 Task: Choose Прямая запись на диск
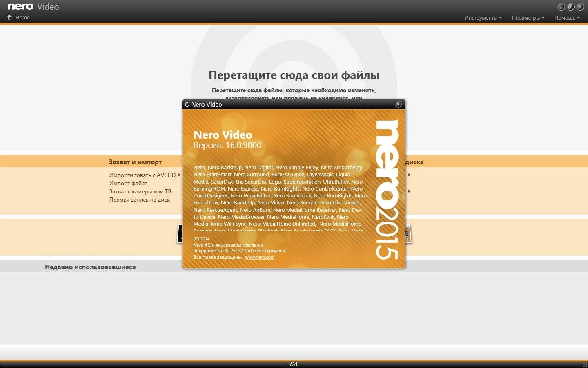[139, 200]
